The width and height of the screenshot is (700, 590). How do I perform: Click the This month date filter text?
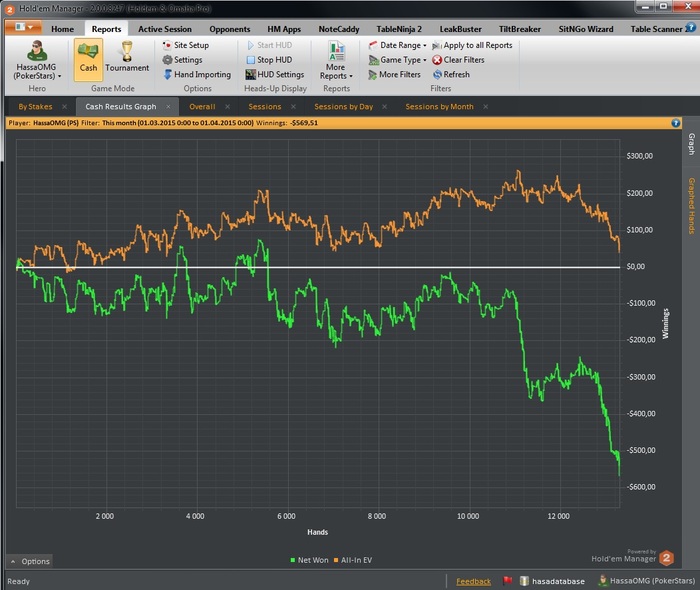click(x=178, y=123)
